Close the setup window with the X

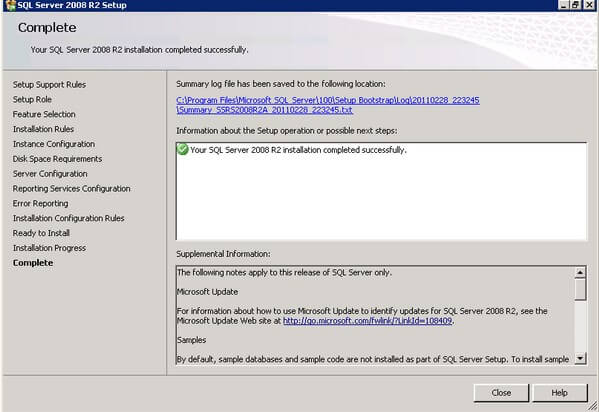coord(589,5)
